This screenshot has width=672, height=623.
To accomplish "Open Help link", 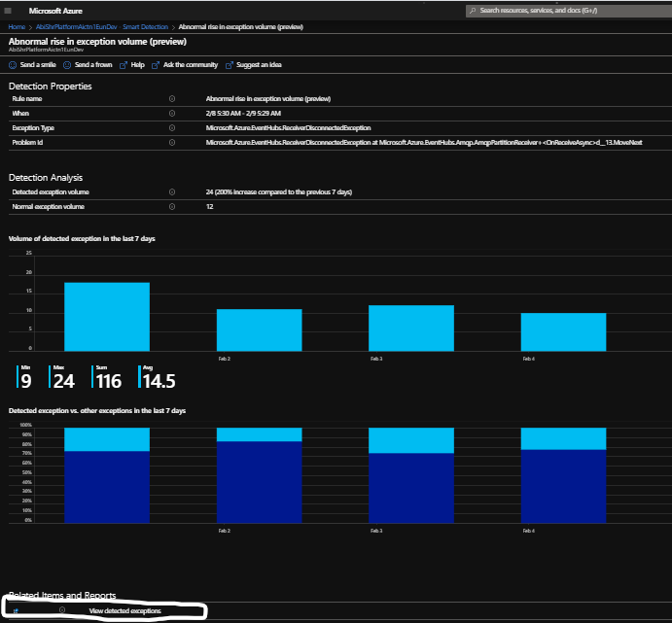I will 137,65.
